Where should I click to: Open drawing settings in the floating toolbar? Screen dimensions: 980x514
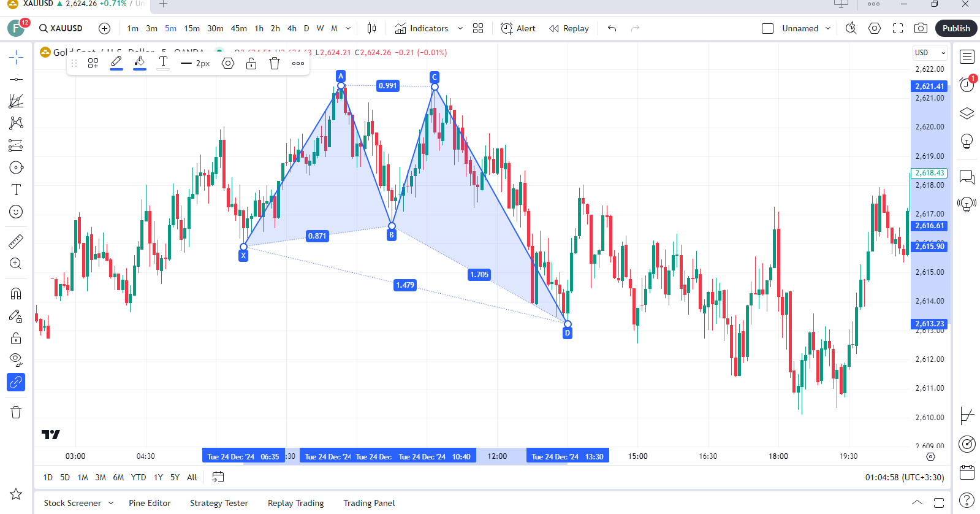click(x=228, y=63)
